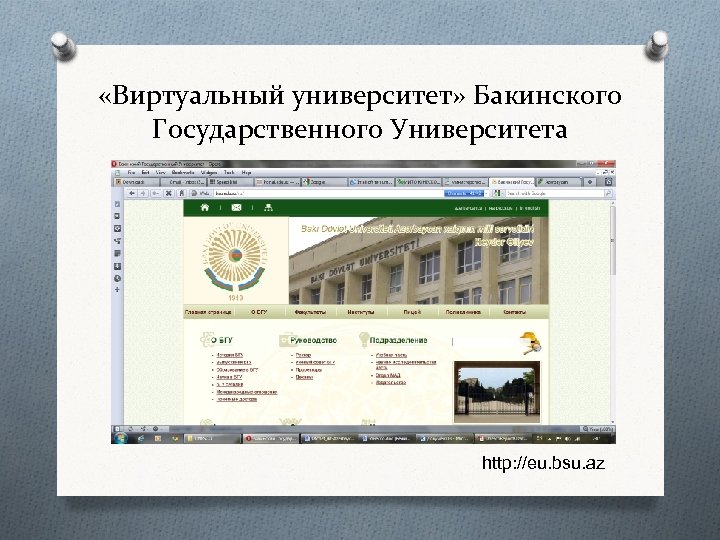Switch site language to Azərbaycan
The width and height of the screenshot is (720, 540).
tap(468, 208)
